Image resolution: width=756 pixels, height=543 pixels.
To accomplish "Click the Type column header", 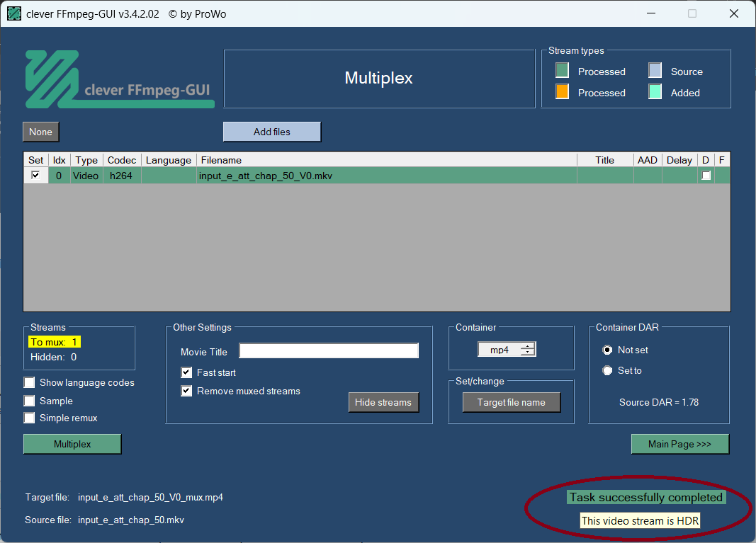I will click(86, 160).
